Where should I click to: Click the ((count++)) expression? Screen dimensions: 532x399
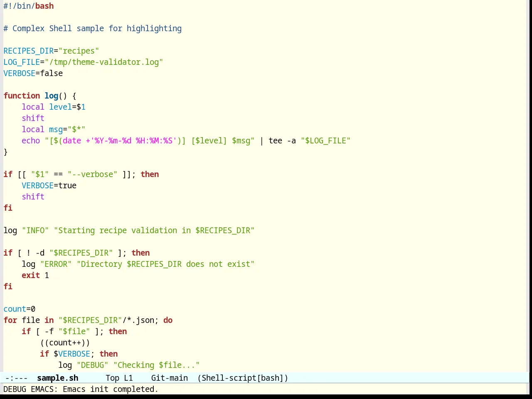coord(65,342)
